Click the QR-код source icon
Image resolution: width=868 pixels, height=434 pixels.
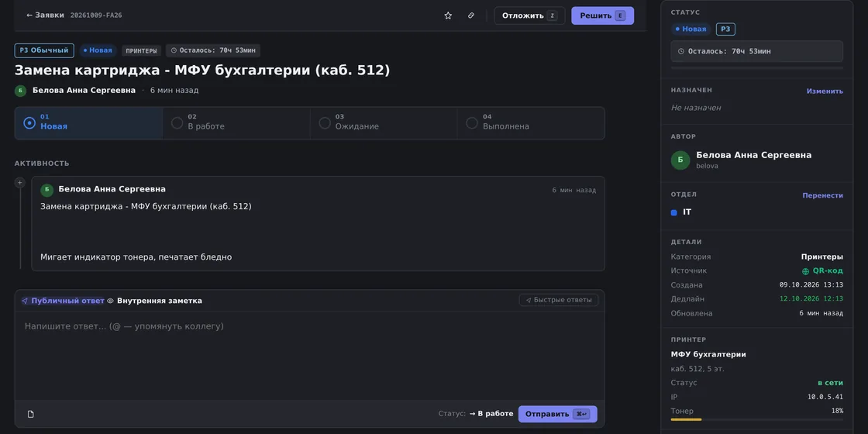(x=805, y=271)
